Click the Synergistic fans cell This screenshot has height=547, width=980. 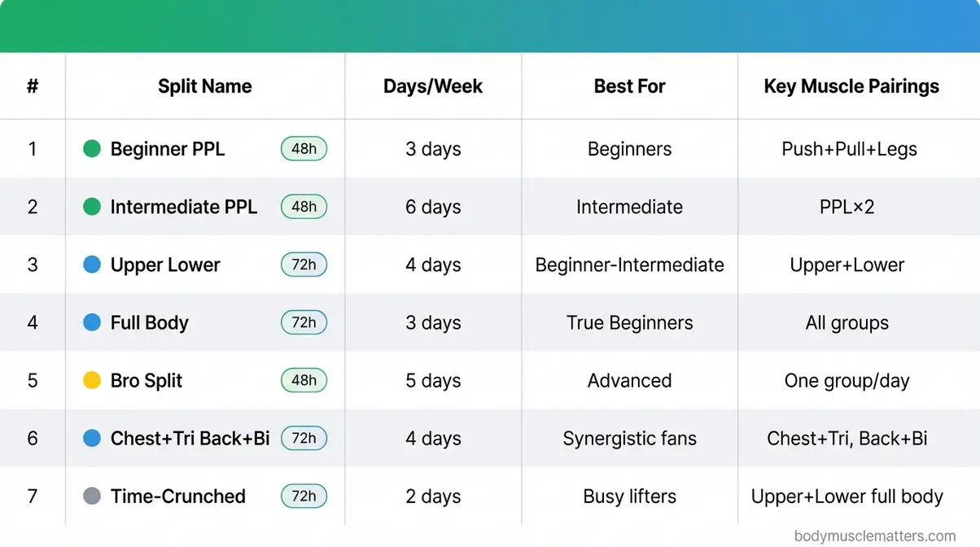629,439
